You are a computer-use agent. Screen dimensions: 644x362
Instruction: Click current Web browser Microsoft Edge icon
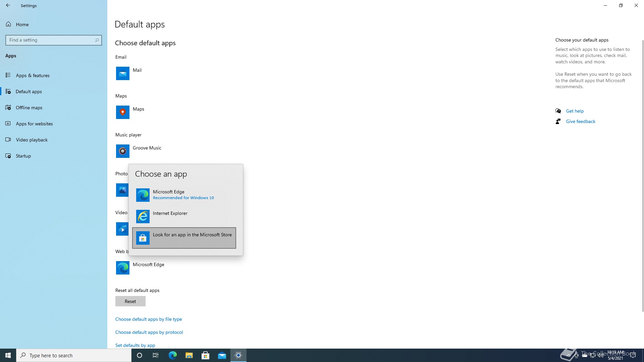pyautogui.click(x=123, y=268)
